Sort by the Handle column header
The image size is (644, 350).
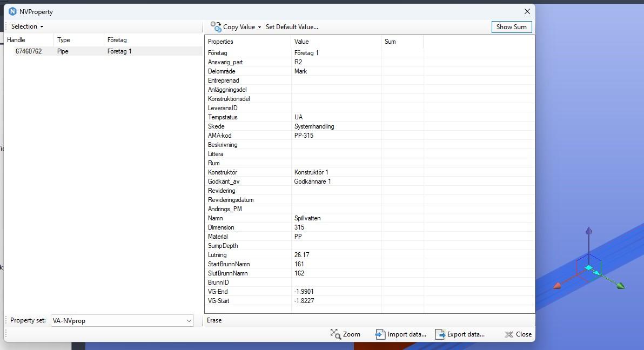29,40
